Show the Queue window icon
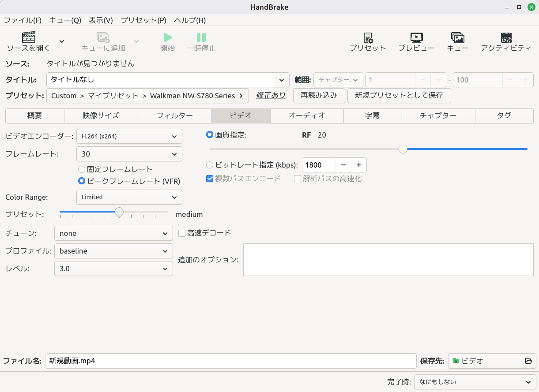The image size is (539, 392). click(457, 38)
